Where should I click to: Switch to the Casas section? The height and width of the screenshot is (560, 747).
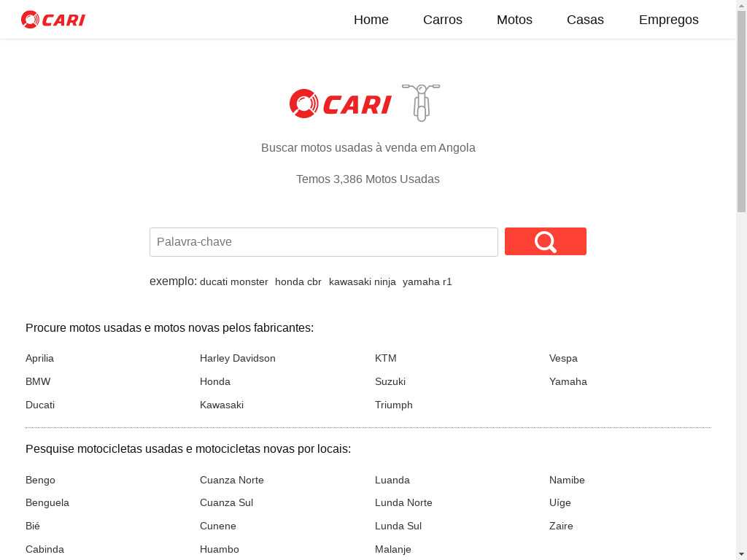pyautogui.click(x=585, y=20)
